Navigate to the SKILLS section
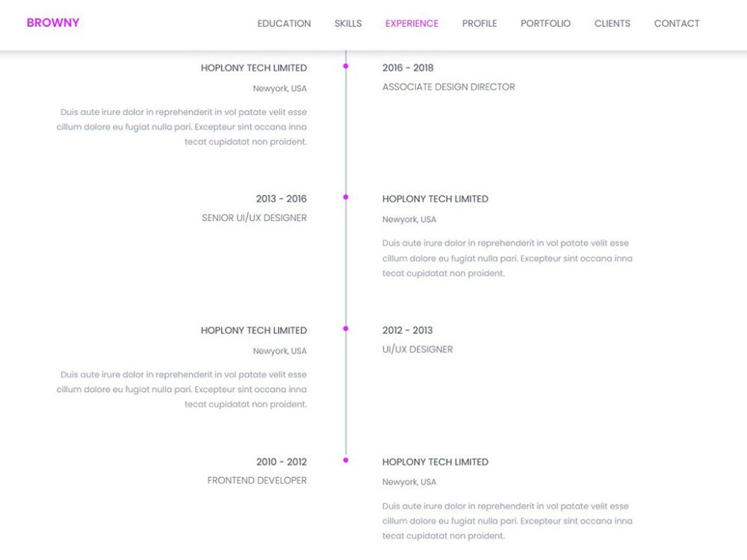 pos(347,23)
